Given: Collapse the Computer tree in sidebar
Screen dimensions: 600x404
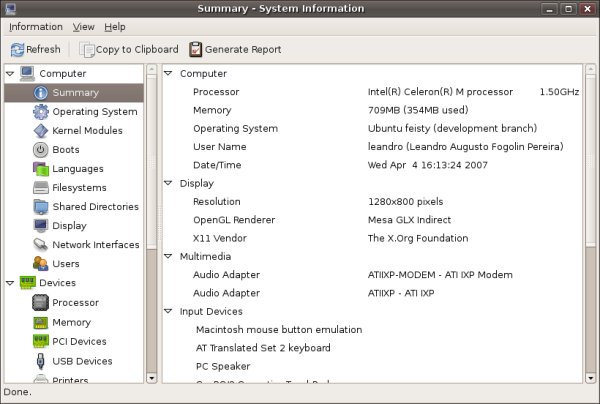Looking at the screenshot, I should pos(10,73).
